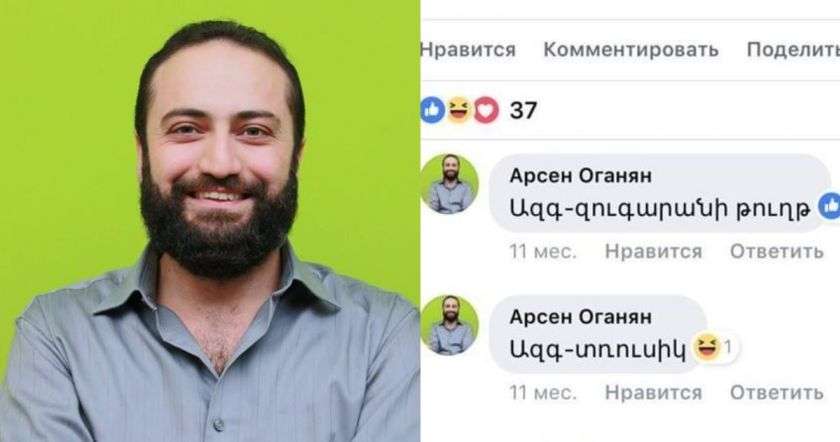Screen dimensions: 840x442
Task: Click the blue thumbs-up reaction icon
Action: coord(433,110)
